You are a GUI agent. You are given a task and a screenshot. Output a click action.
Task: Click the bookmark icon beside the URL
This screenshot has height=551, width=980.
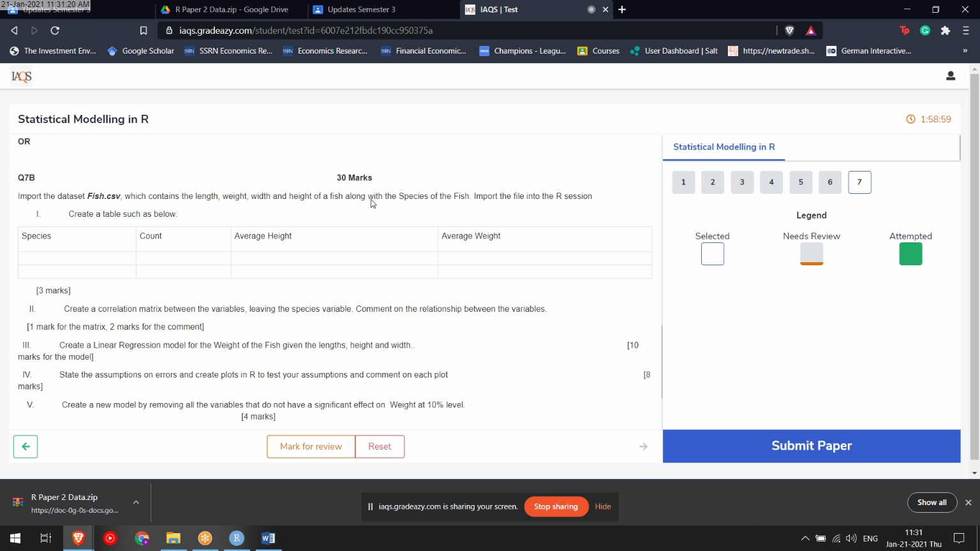click(144, 31)
